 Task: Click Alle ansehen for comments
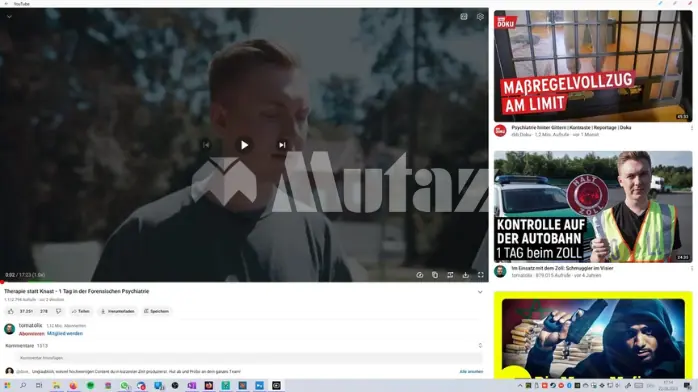[471, 372]
